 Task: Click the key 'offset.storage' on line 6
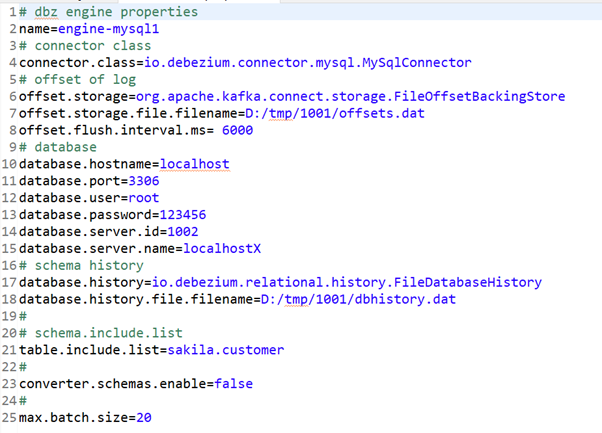[x=74, y=96]
